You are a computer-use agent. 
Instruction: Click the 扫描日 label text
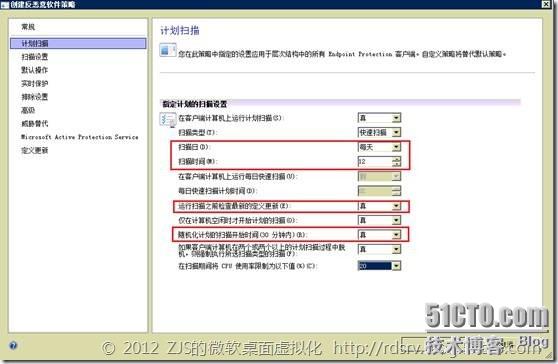click(194, 147)
